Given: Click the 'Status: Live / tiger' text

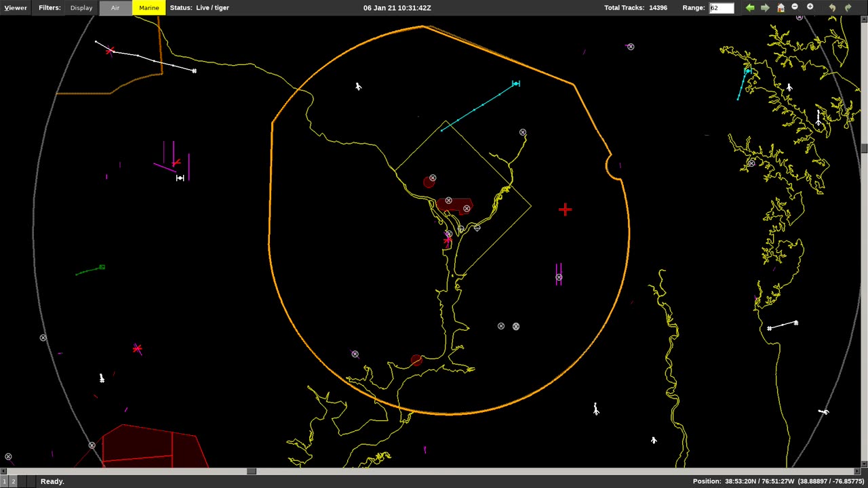Looking at the screenshot, I should (199, 8).
